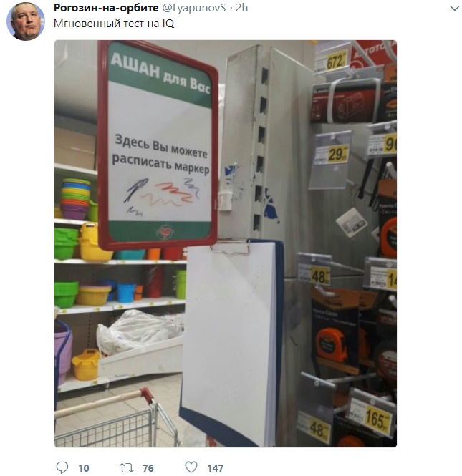Open the tweet via the 2h timestamp

pyautogui.click(x=242, y=8)
